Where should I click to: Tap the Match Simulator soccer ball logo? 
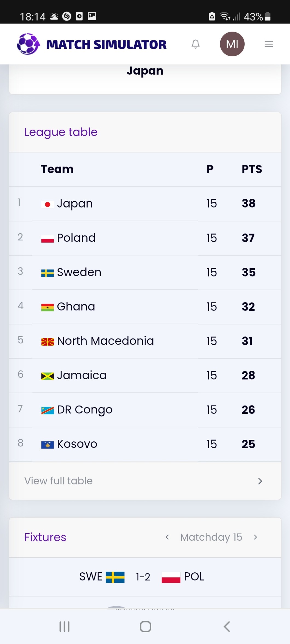pos(28,44)
